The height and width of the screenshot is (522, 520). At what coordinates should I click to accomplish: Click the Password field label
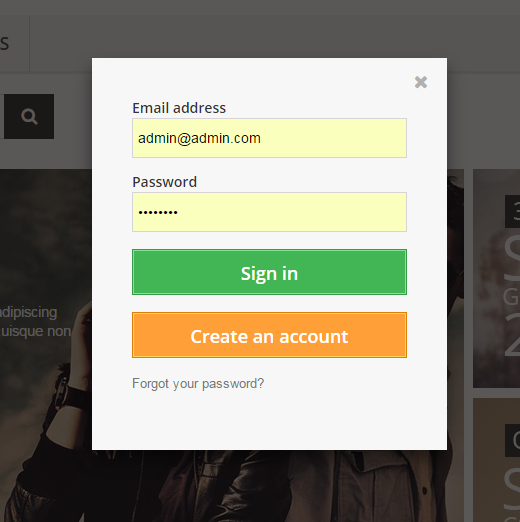coord(164,182)
